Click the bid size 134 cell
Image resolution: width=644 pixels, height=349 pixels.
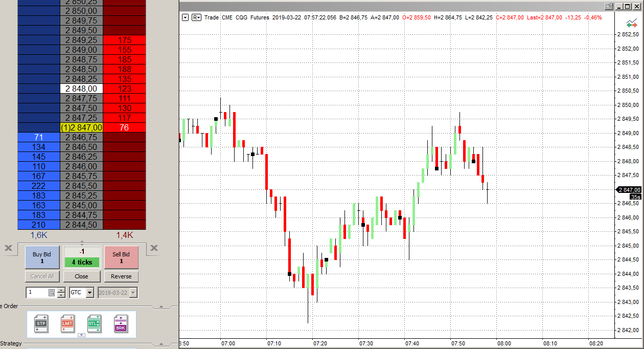[x=39, y=147]
